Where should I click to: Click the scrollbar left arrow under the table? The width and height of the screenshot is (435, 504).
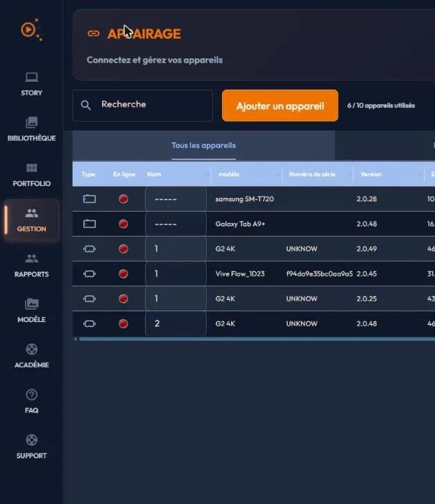pos(76,339)
